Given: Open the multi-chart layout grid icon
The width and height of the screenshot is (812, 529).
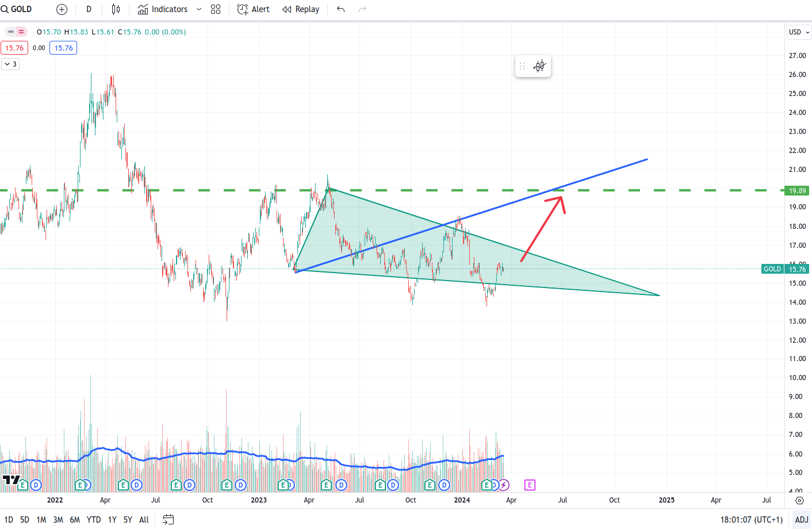Looking at the screenshot, I should coord(215,9).
